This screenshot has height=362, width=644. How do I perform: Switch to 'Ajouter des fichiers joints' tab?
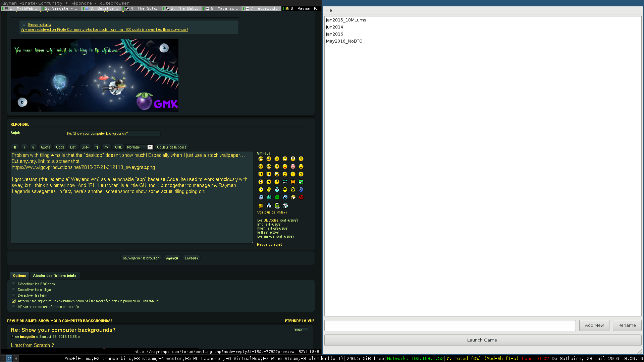pos(54,276)
